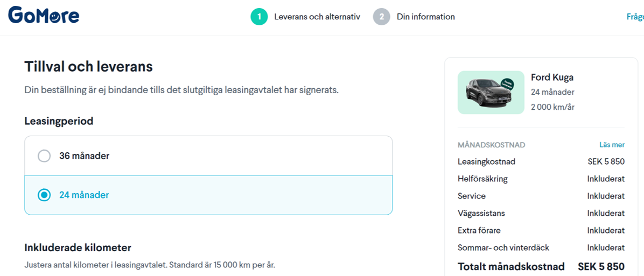This screenshot has height=276, width=644.
Task: Click the step 1 numbered circle
Action: (x=259, y=17)
